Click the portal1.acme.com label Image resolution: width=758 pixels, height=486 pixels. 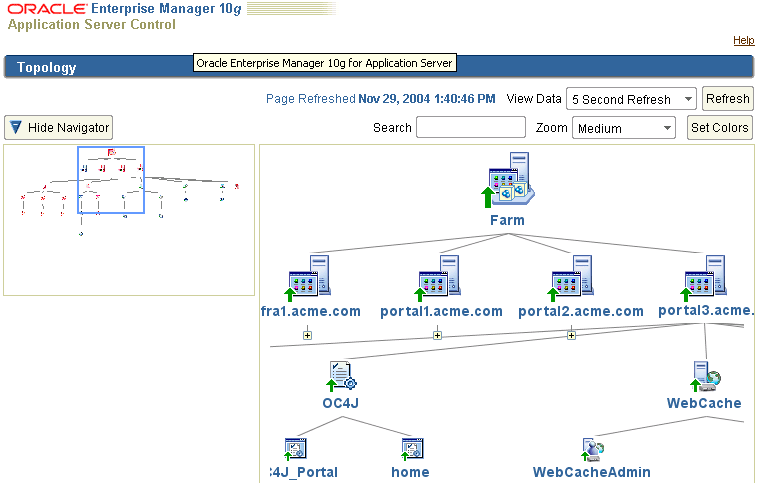441,311
